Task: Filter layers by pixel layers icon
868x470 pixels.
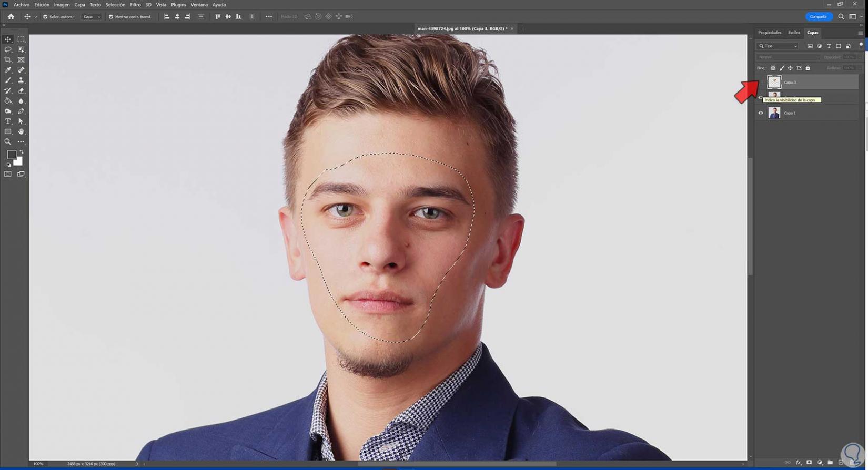Action: click(x=810, y=46)
